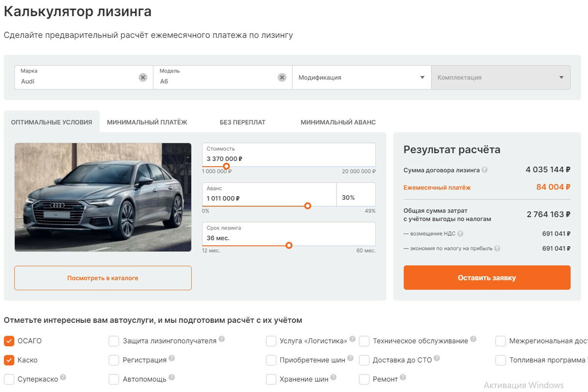Click help icon next to Сумма договора лизинга
The width and height of the screenshot is (588, 392).
(485, 170)
